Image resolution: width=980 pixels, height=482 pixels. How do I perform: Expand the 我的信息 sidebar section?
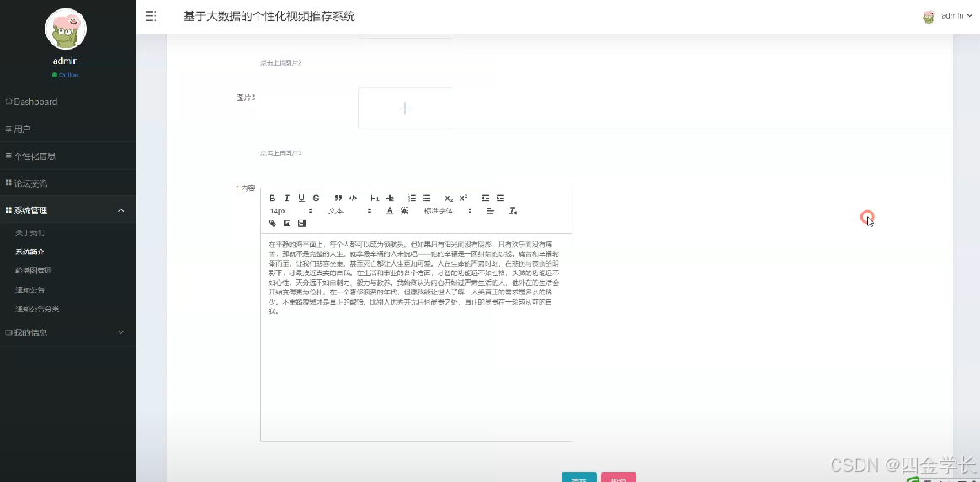pos(67,333)
